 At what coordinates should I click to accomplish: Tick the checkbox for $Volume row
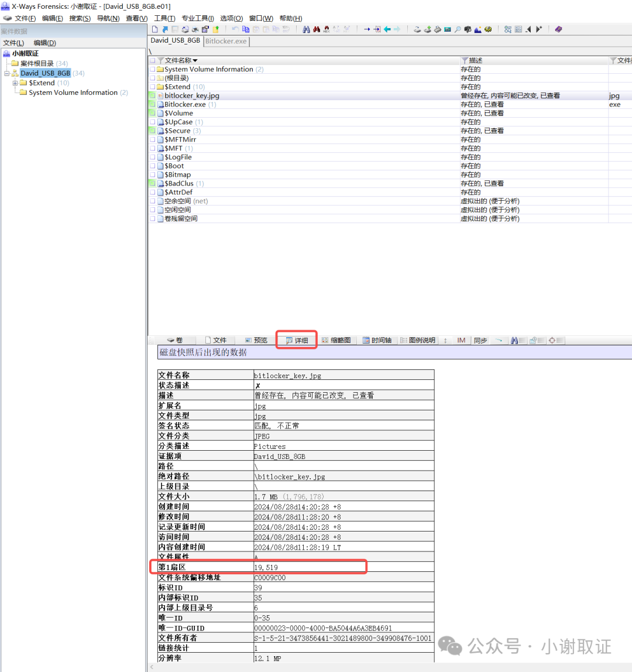(152, 113)
